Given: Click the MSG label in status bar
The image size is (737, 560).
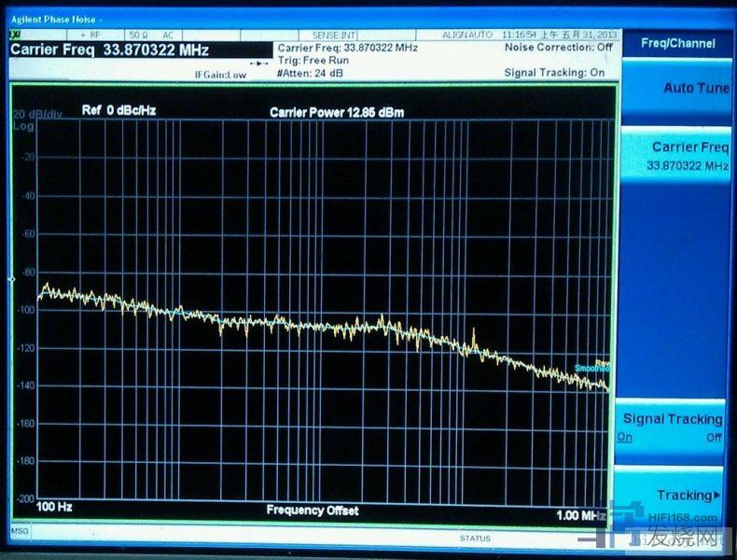Looking at the screenshot, I should 19,531.
